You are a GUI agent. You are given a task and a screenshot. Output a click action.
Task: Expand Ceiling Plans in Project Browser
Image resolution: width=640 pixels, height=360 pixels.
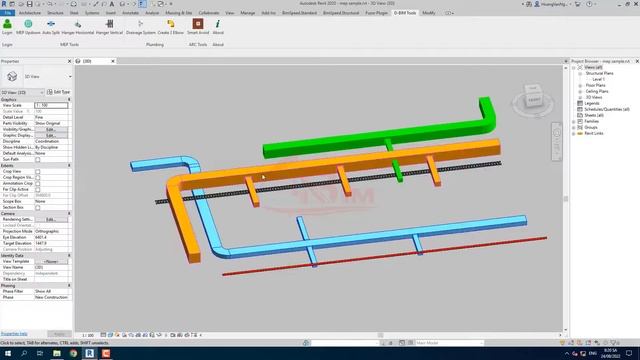pyautogui.click(x=580, y=91)
